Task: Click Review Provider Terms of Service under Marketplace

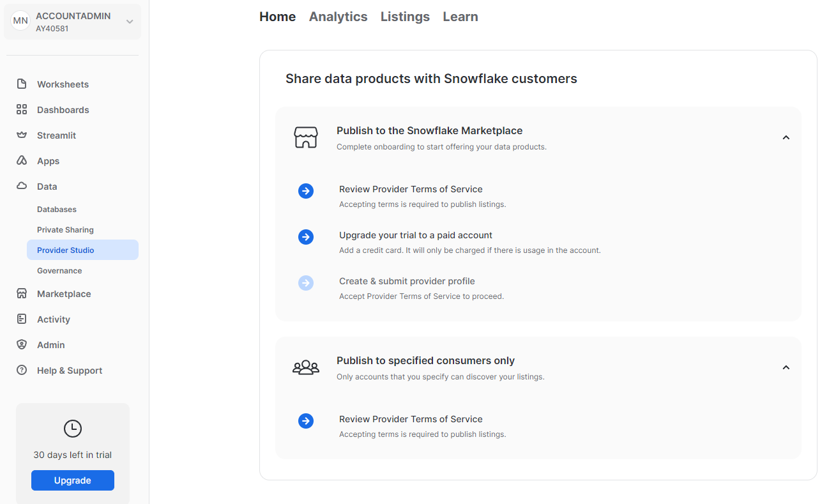Action: [411, 189]
